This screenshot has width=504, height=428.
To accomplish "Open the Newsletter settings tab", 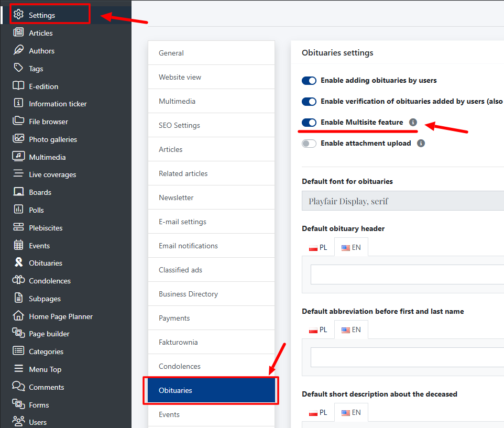I will [x=211, y=197].
